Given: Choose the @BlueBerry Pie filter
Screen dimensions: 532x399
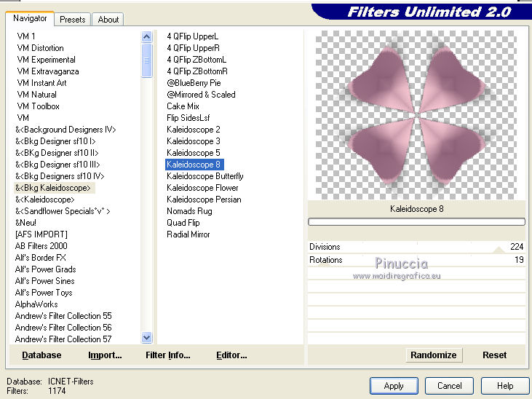Looking at the screenshot, I should point(194,83).
